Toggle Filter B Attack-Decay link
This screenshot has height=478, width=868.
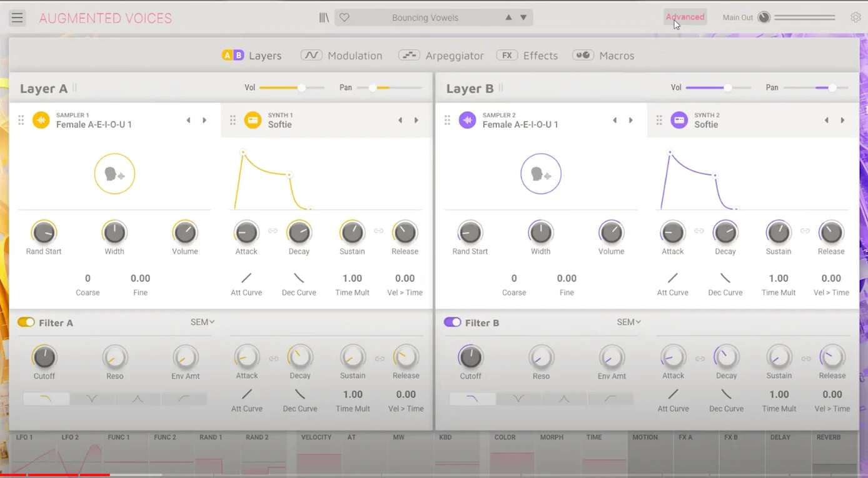[700, 359]
